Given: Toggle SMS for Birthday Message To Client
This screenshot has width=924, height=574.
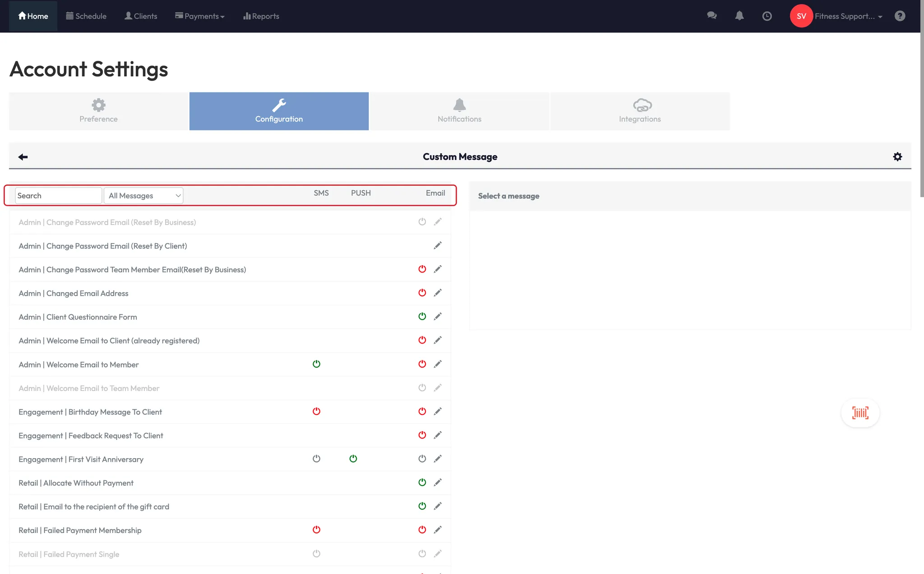Looking at the screenshot, I should click(x=316, y=411).
